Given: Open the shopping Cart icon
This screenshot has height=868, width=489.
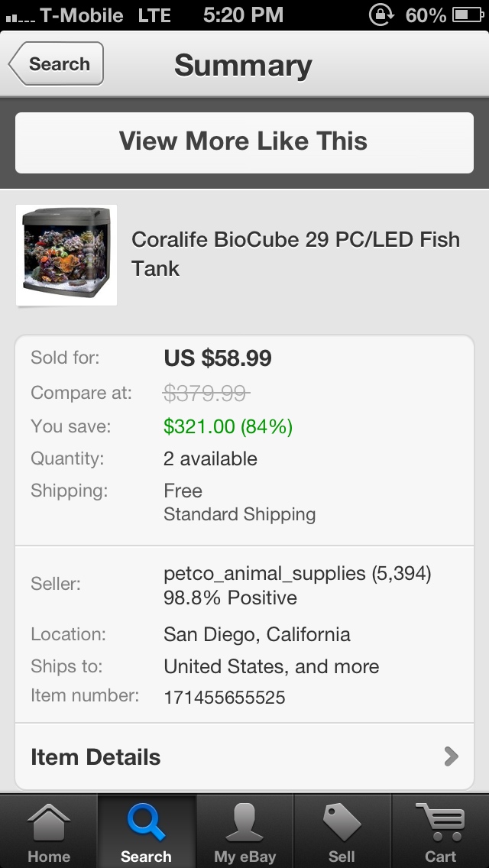Looking at the screenshot, I should pos(440,824).
